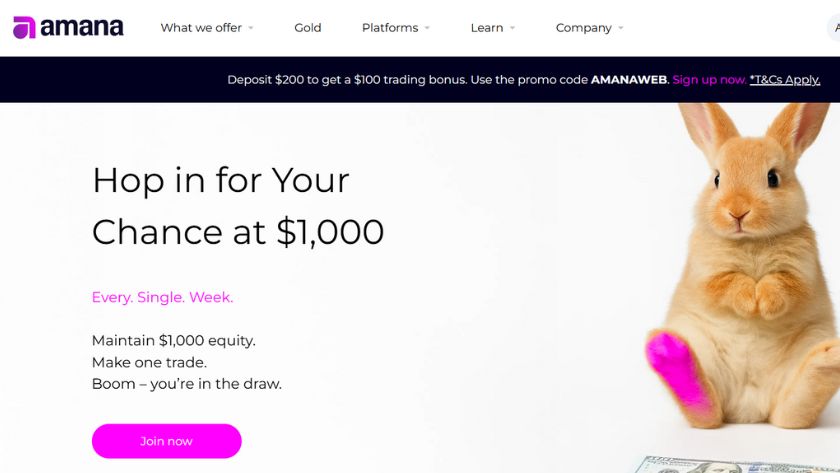
Task: Click the partially visible top-right button
Action: (x=834, y=28)
